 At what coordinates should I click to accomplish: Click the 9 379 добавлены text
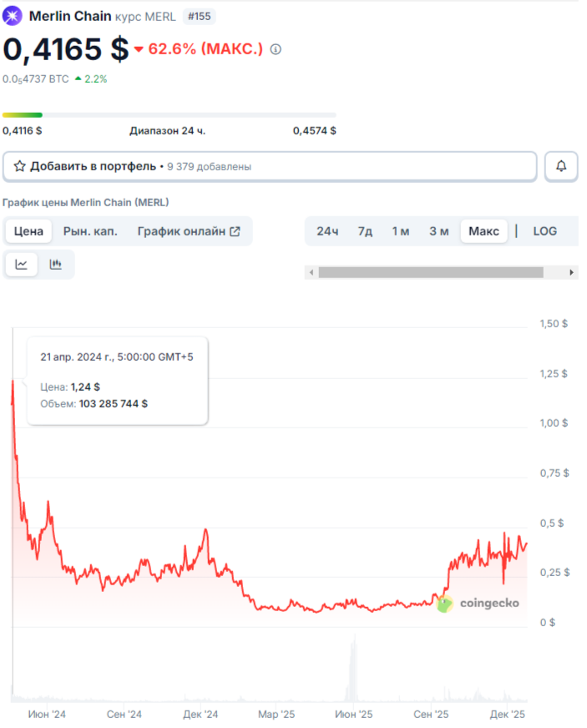209,167
